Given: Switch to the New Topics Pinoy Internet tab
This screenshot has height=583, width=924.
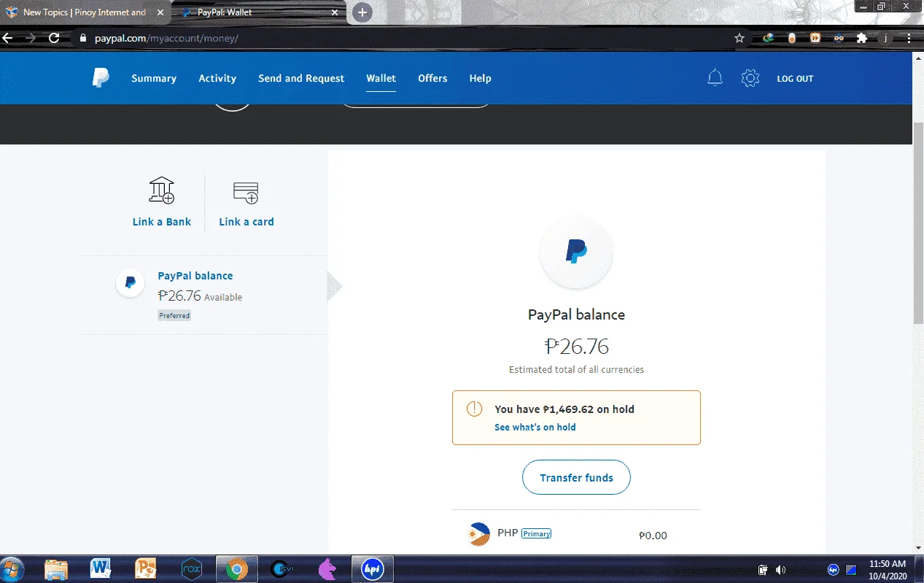Looking at the screenshot, I should point(85,12).
